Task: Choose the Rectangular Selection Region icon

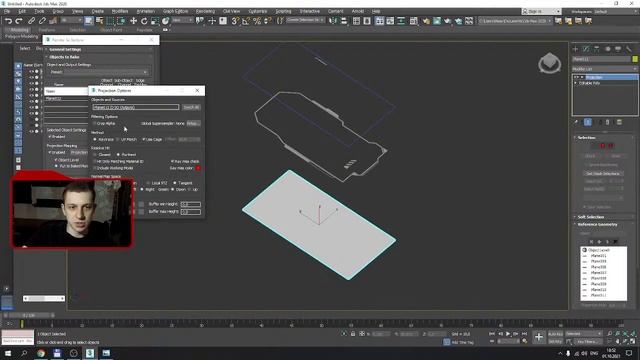Action: [111, 21]
